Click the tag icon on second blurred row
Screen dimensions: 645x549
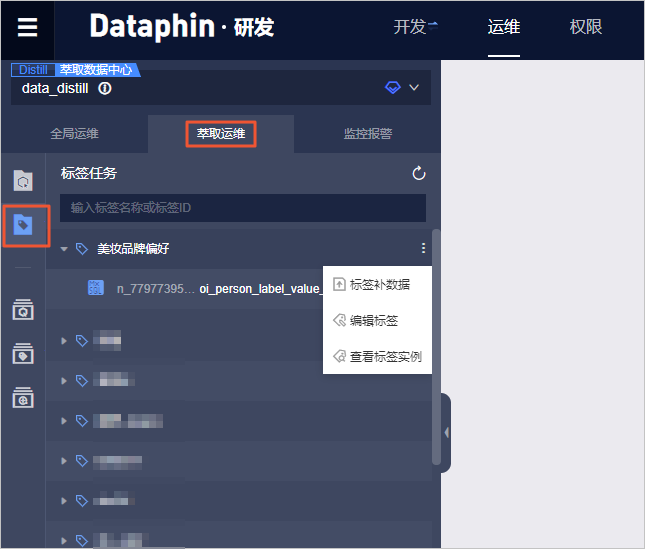pos(82,381)
